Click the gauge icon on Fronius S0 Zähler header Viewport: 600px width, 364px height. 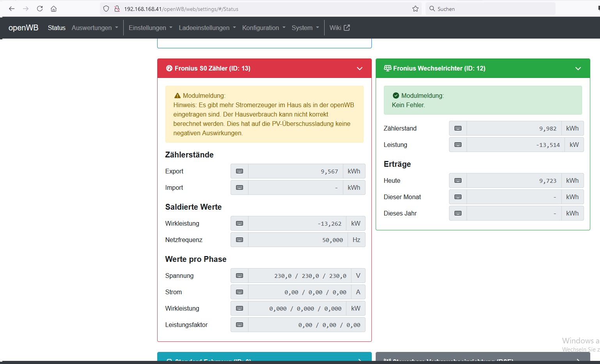pos(169,68)
